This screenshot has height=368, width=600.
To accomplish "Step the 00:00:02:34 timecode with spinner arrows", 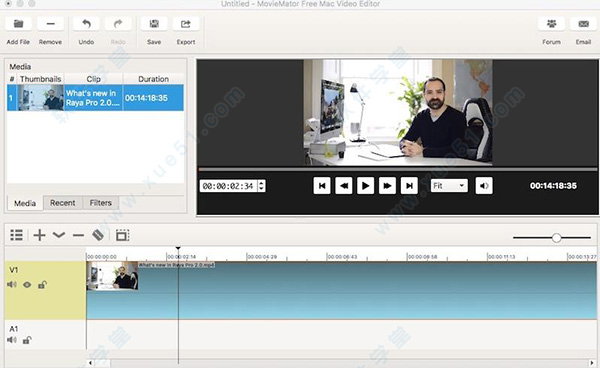I will [x=261, y=186].
